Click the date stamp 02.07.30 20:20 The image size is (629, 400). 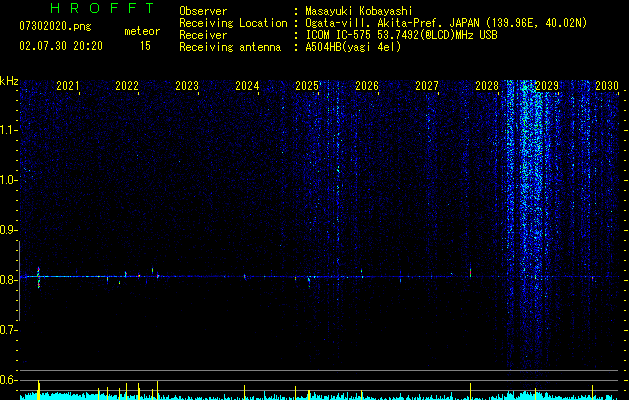(x=61, y=46)
